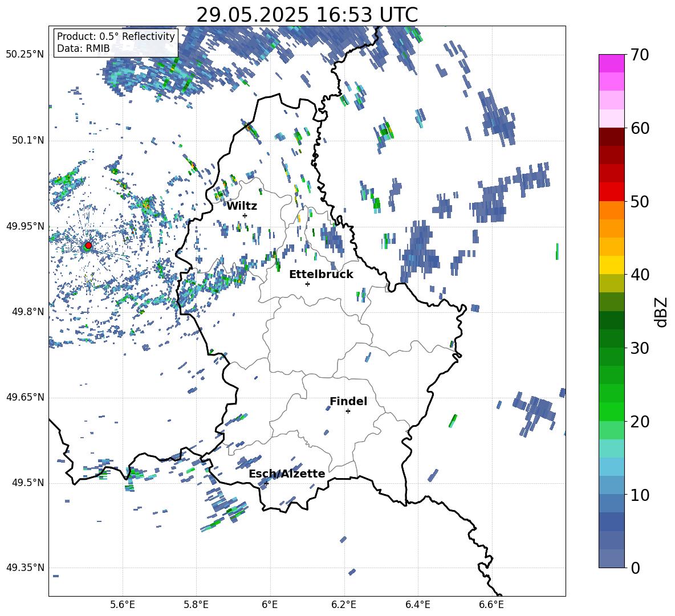Click the 49.8°N latitude label
Screen dimensions: 675x616
point(27,312)
